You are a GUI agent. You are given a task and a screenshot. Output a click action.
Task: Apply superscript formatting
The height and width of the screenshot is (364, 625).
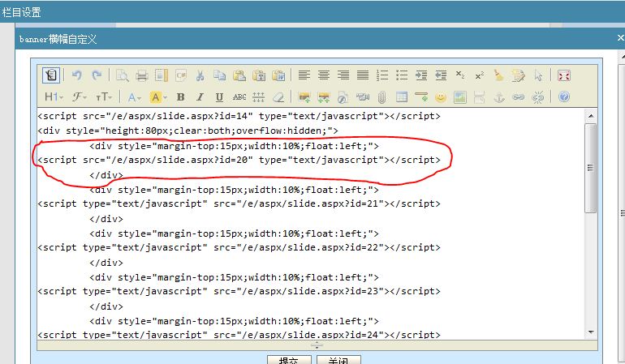pyautogui.click(x=480, y=75)
